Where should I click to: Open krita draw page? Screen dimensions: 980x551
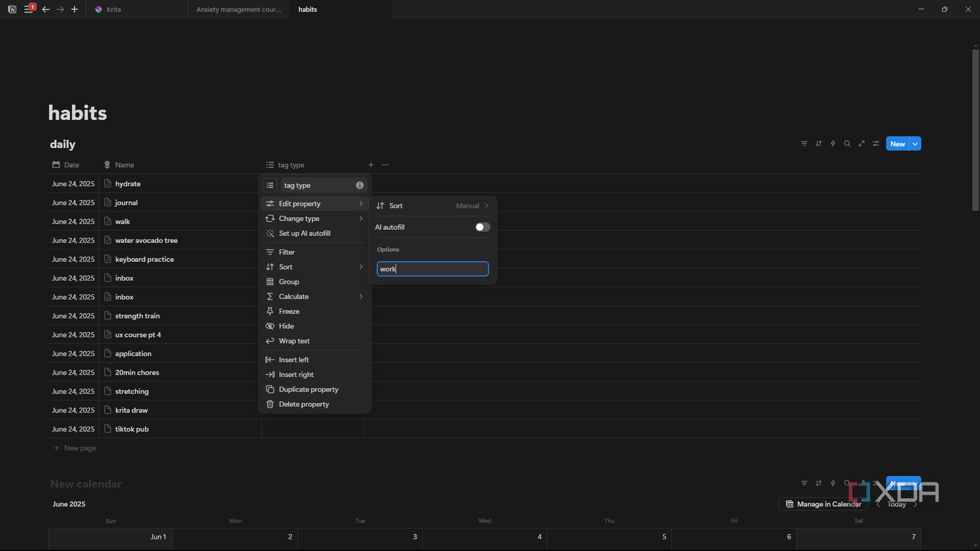click(x=131, y=411)
